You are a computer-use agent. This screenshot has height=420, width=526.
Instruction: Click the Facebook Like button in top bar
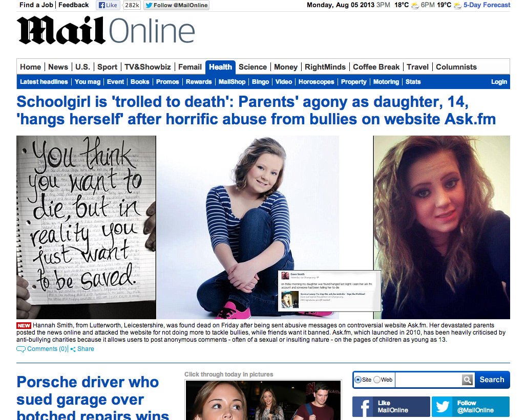point(108,5)
